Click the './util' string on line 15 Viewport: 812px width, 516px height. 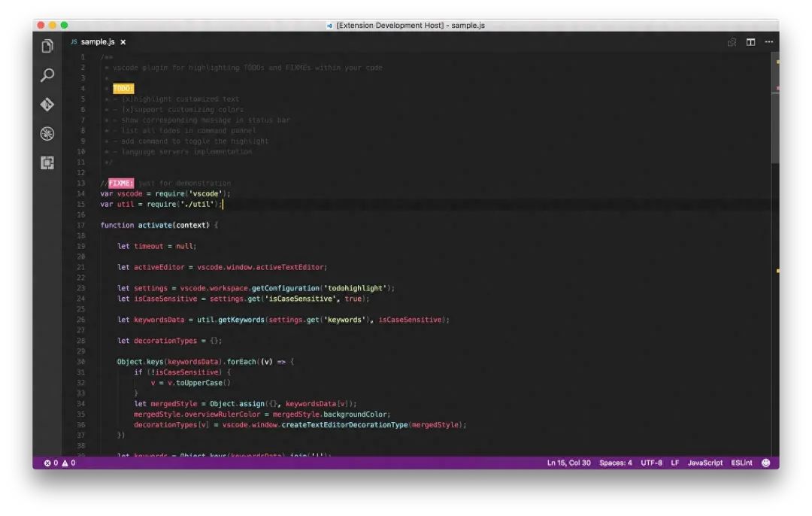pyautogui.click(x=197, y=204)
